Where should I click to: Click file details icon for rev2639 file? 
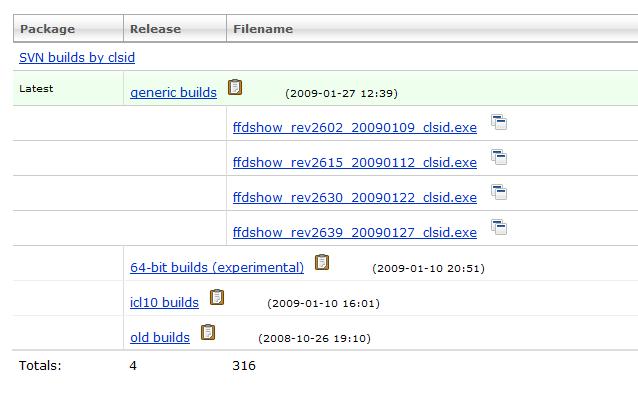point(499,227)
